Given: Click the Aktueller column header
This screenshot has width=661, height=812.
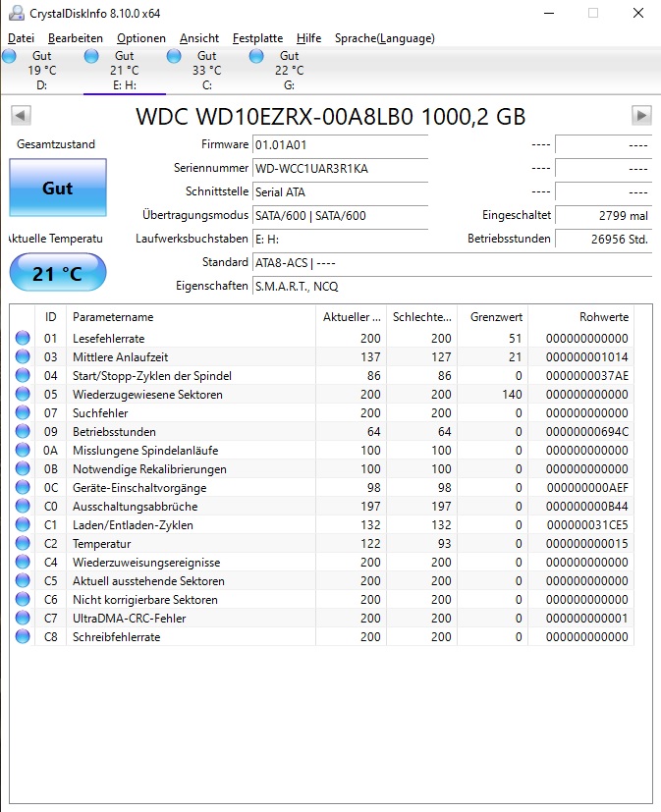Looking at the screenshot, I should point(352,317).
